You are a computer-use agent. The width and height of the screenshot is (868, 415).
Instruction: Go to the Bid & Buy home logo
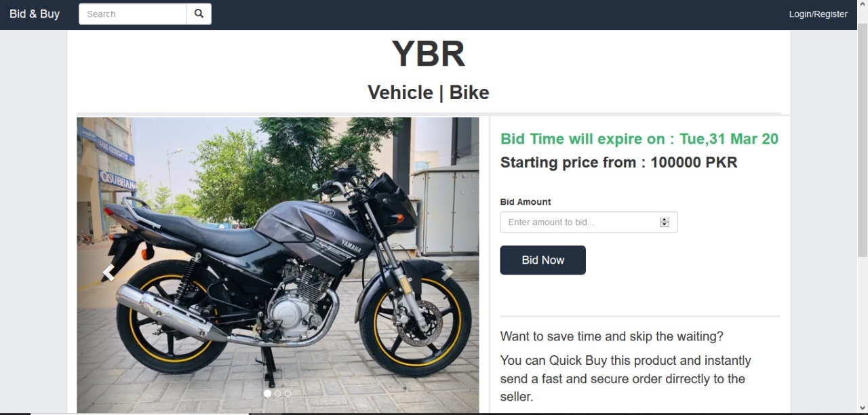pyautogui.click(x=35, y=14)
